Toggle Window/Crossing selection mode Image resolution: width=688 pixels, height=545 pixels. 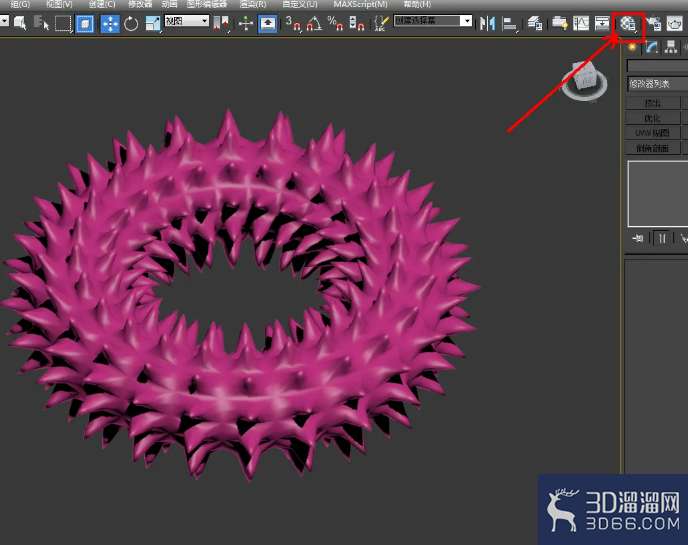(85, 23)
